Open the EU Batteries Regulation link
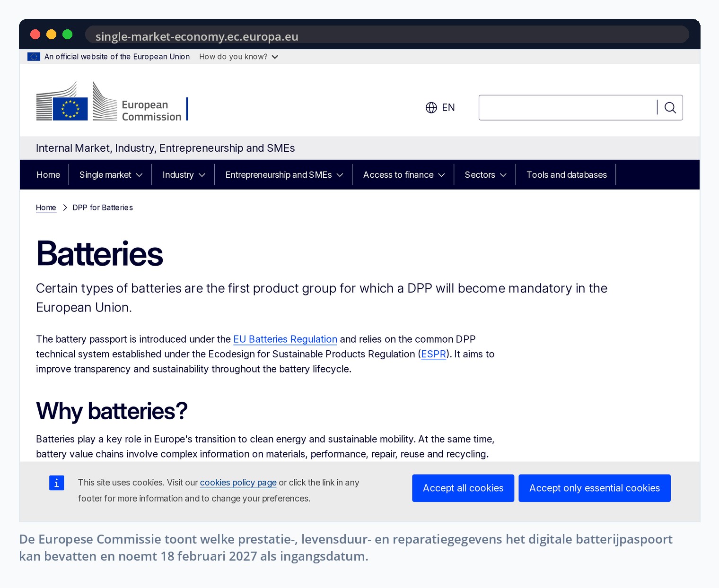The height and width of the screenshot is (588, 719). [x=285, y=339]
